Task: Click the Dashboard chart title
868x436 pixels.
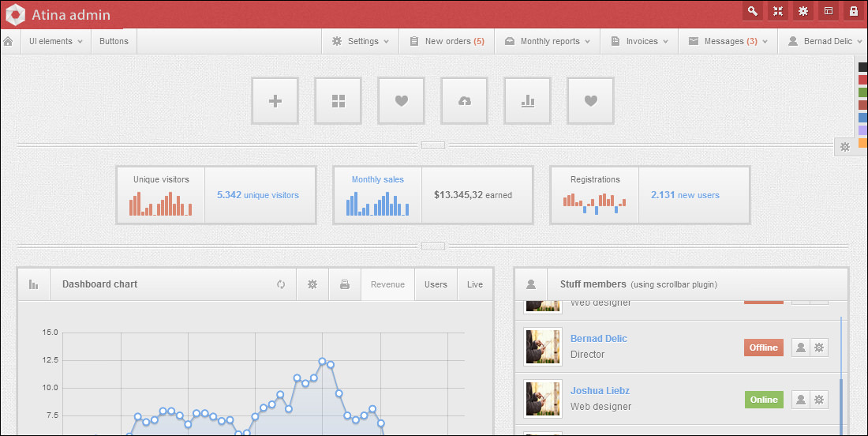Action: tap(99, 284)
